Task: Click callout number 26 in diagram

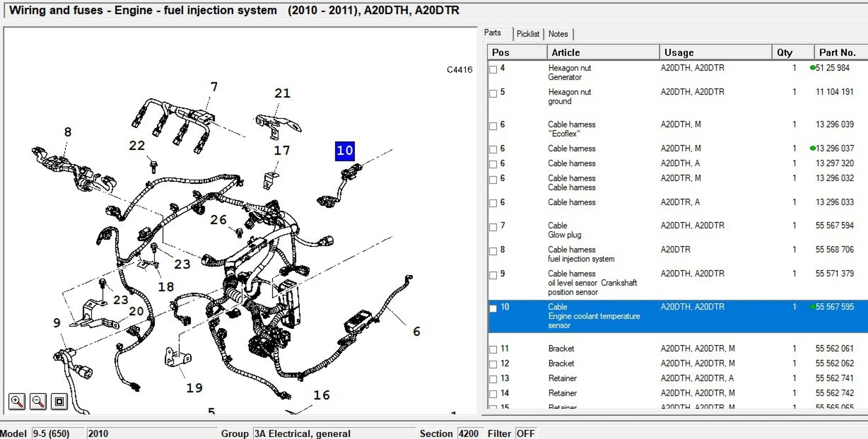Action: click(x=218, y=220)
